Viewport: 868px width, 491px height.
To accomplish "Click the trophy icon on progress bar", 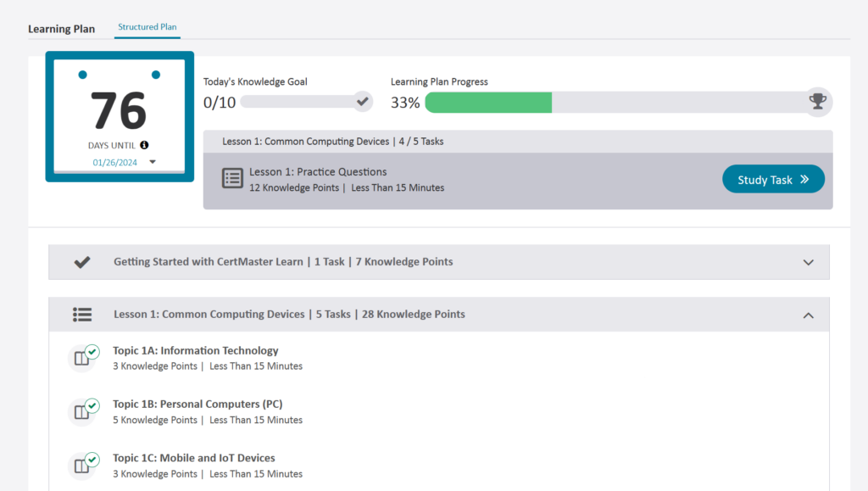I will (818, 102).
